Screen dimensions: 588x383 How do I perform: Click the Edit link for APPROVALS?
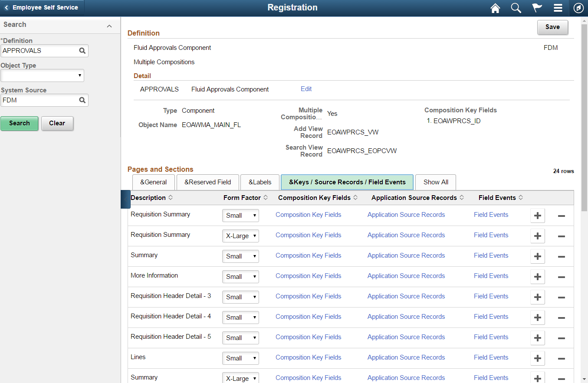click(x=306, y=89)
